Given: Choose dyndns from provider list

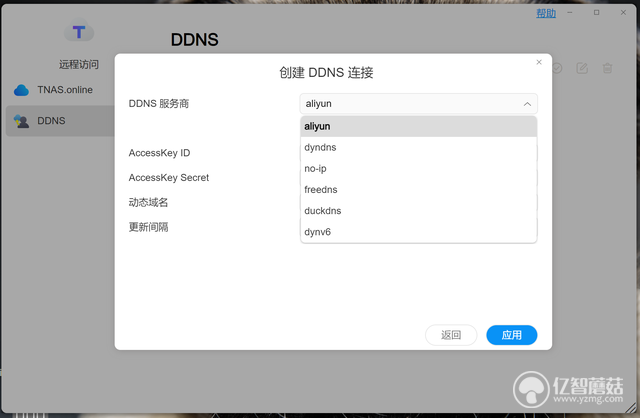Looking at the screenshot, I should (x=418, y=147).
